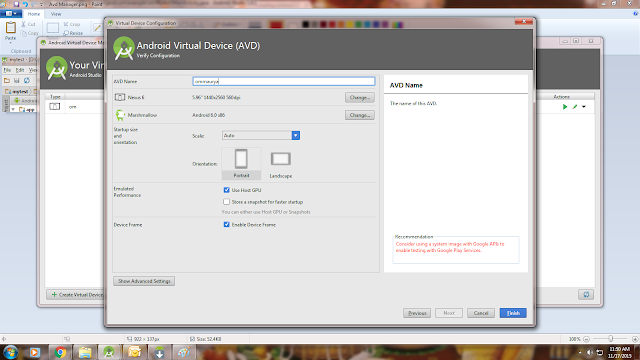Viewport: 640px width, 360px height.
Task: Click Copy in the Paint Clipboard group
Action: click(30, 33)
